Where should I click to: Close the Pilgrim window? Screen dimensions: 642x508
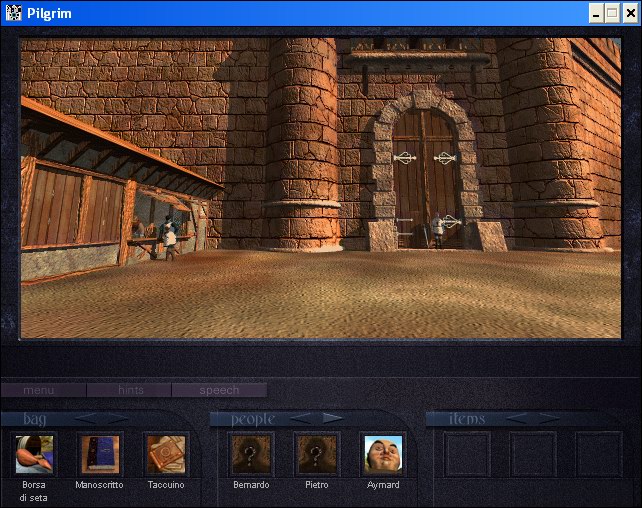click(x=631, y=14)
